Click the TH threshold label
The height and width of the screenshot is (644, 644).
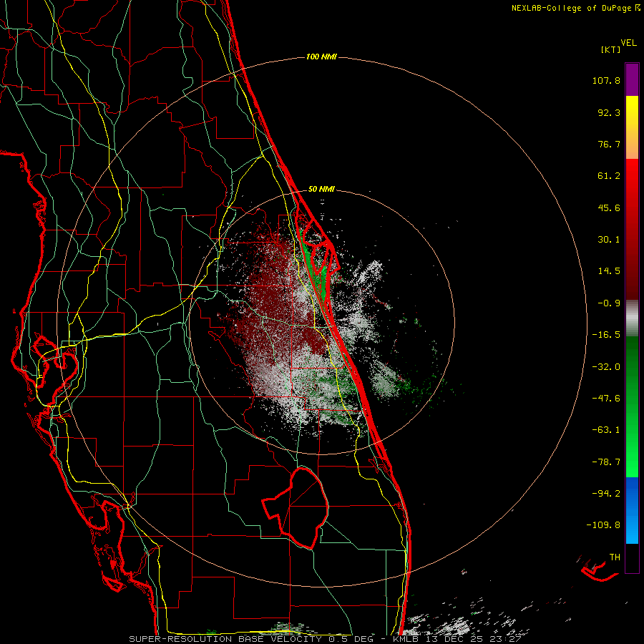point(615,557)
